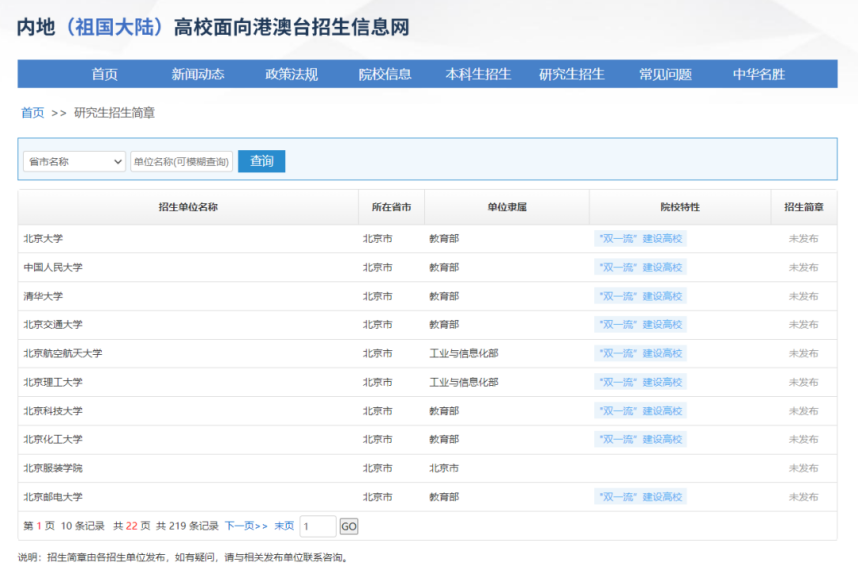Viewport: 858px width, 570px height.
Task: Open the 首页 navigation menu item
Action: (x=105, y=74)
